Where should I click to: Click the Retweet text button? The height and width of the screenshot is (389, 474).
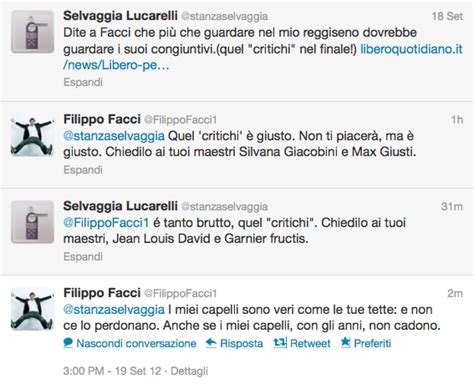[x=310, y=343]
